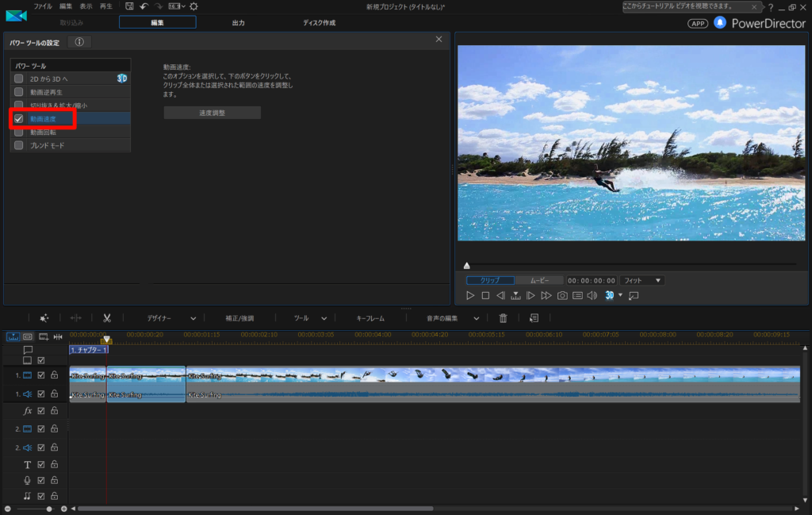Click the split clip scissors icon
Image resolution: width=812 pixels, height=515 pixels.
(x=106, y=318)
